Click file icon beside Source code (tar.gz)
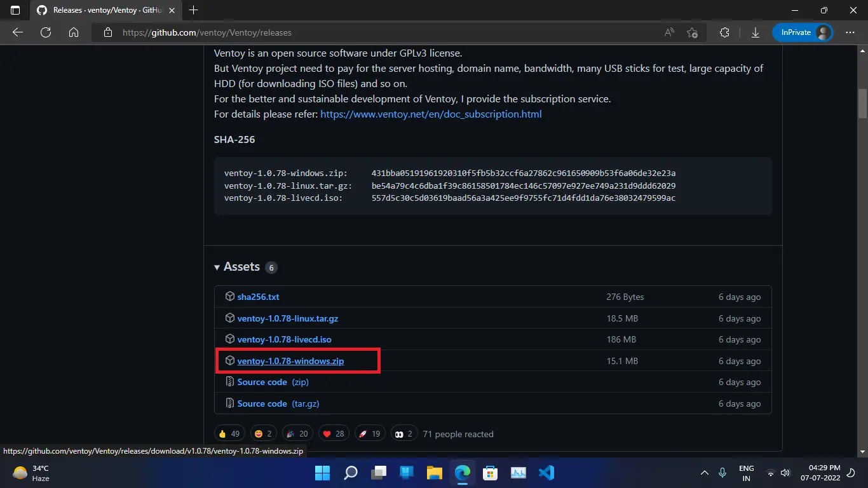 tap(230, 403)
